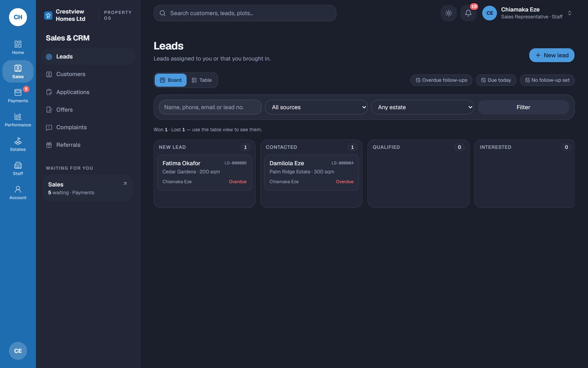Screen dimensions: 588x368
Task: Open the Staff section
Action: pos(18,169)
